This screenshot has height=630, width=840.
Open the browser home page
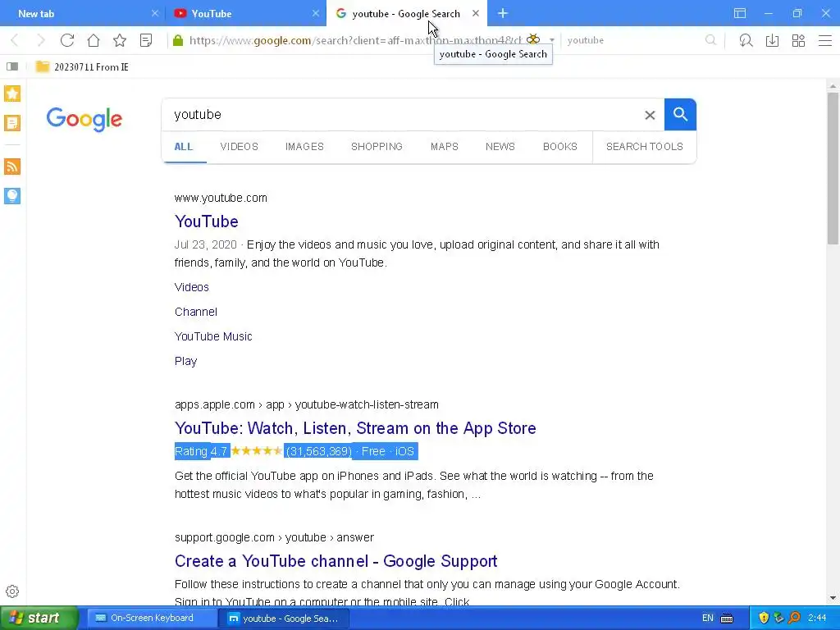coord(94,40)
